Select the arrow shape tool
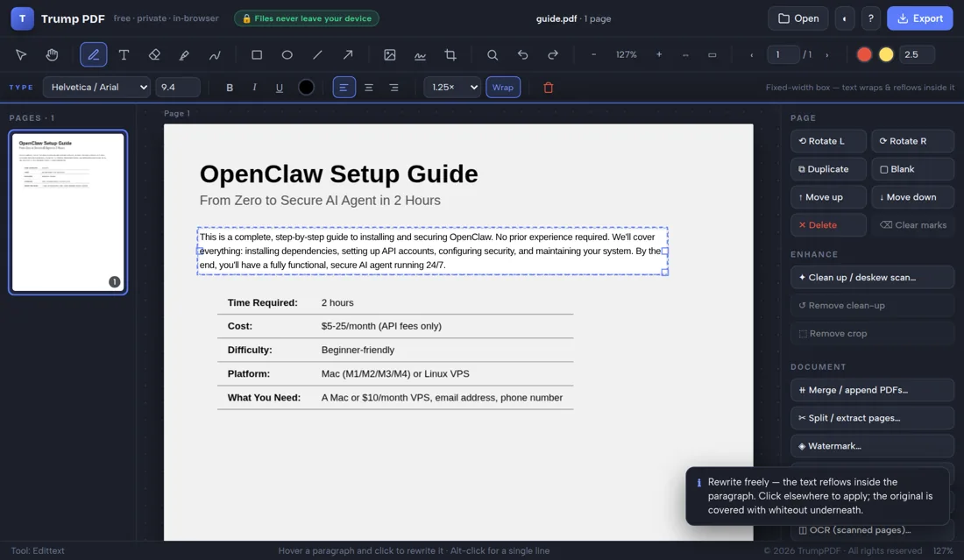The width and height of the screenshot is (964, 560). pos(348,54)
